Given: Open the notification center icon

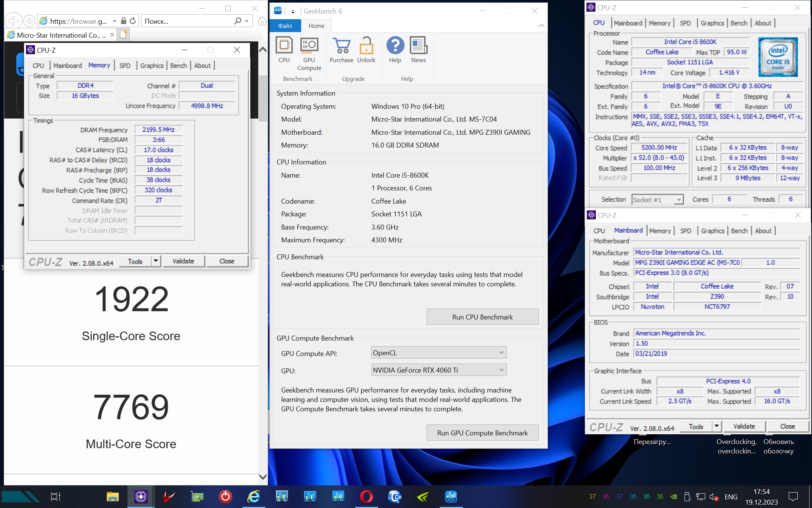Looking at the screenshot, I should pos(793,497).
